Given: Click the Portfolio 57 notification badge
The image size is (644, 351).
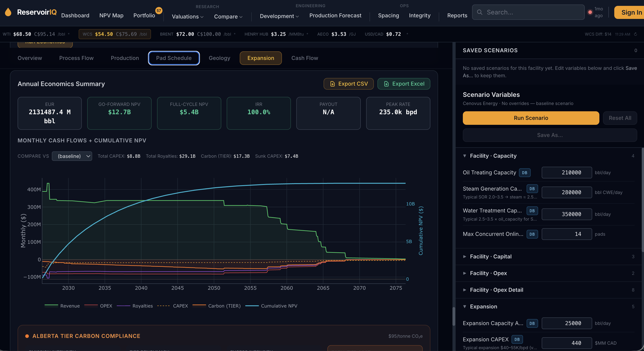Looking at the screenshot, I should [159, 11].
